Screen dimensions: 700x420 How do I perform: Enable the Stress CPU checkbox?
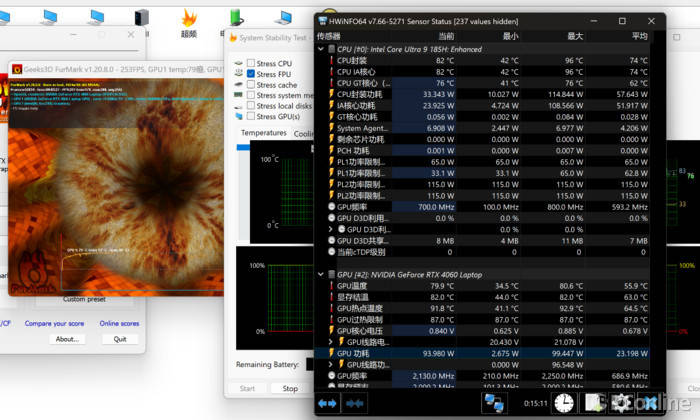tap(251, 63)
